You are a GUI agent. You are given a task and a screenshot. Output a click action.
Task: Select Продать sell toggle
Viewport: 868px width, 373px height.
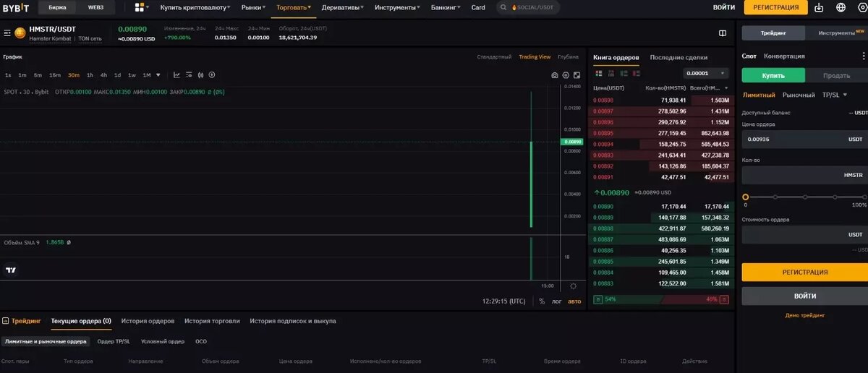[x=836, y=75]
